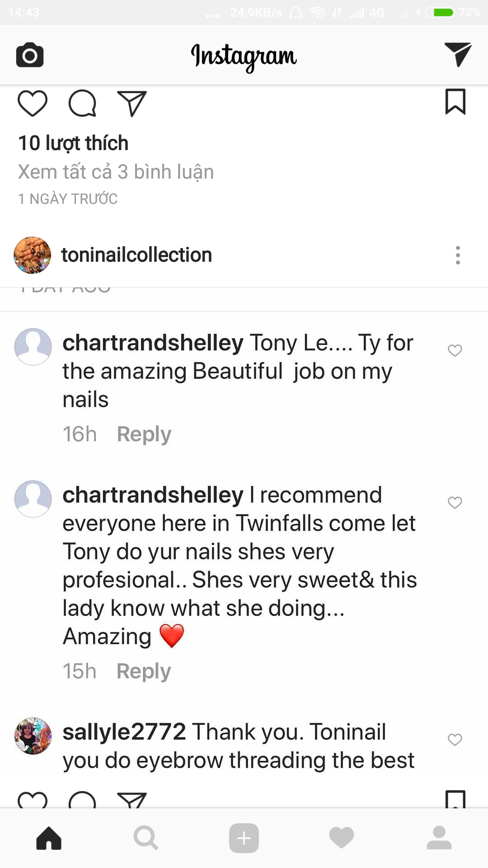Image resolution: width=488 pixels, height=868 pixels.
Task: Go to the profile tab icon
Action: [x=439, y=838]
